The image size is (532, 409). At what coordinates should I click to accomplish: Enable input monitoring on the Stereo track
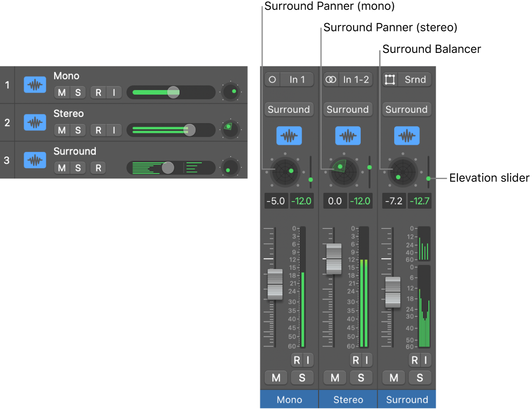click(114, 131)
